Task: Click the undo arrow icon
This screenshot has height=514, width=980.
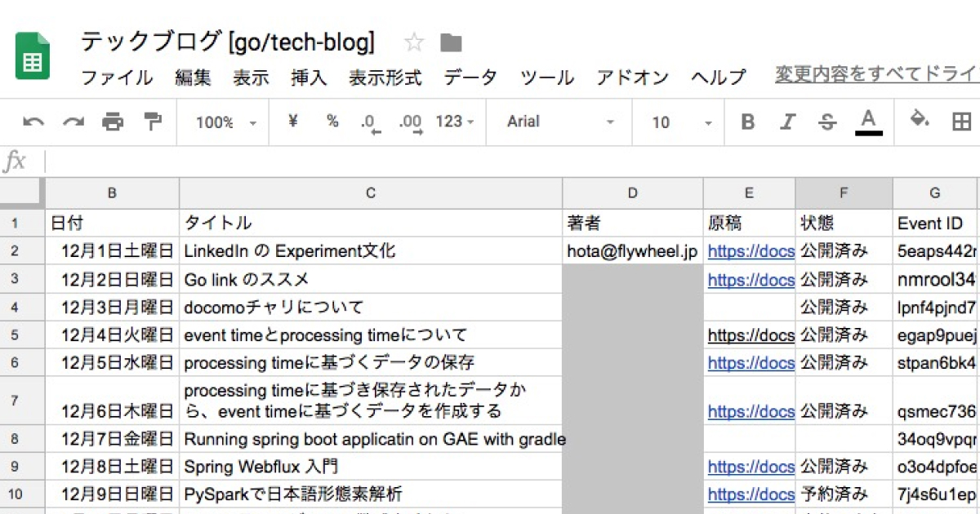Action: click(33, 122)
